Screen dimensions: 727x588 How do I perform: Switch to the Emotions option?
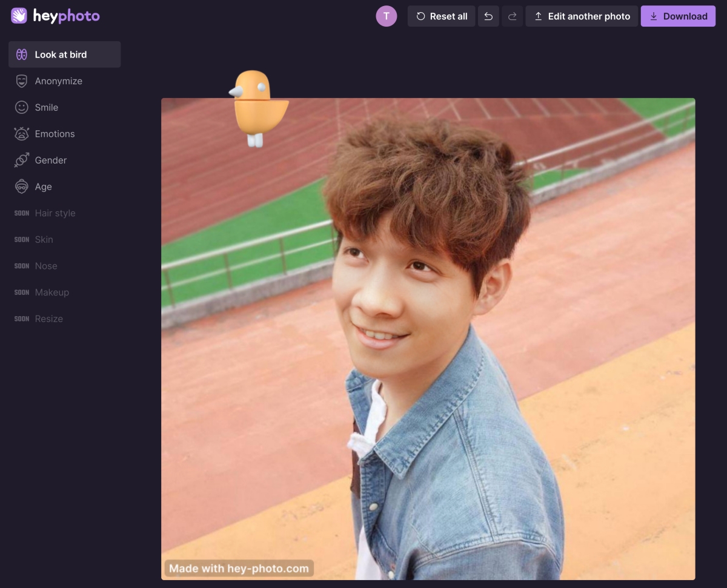coord(55,134)
